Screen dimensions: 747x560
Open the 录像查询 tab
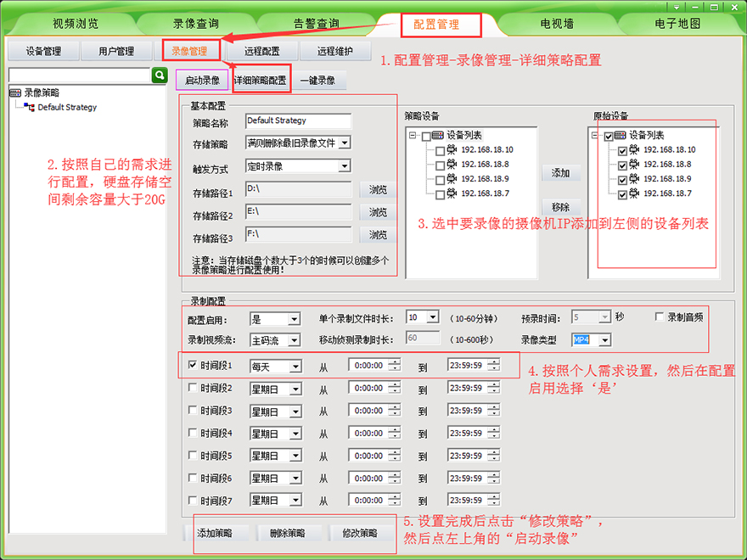click(x=195, y=24)
